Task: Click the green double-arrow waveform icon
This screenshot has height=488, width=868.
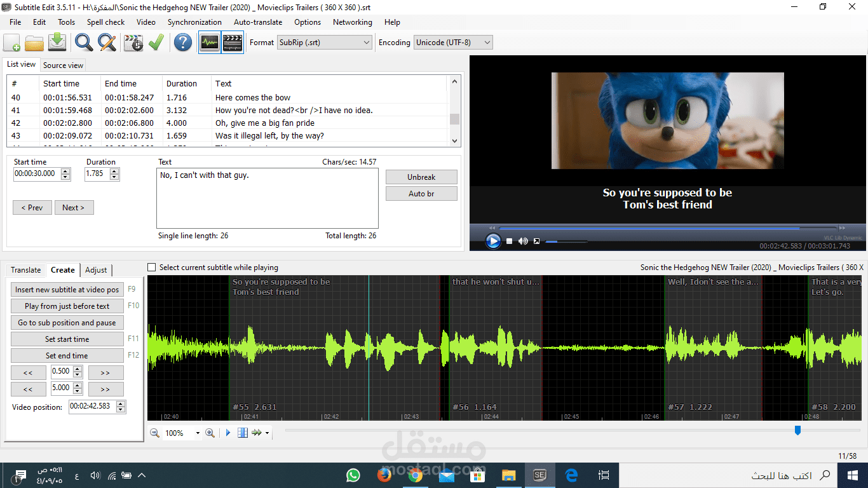Action: click(x=257, y=433)
